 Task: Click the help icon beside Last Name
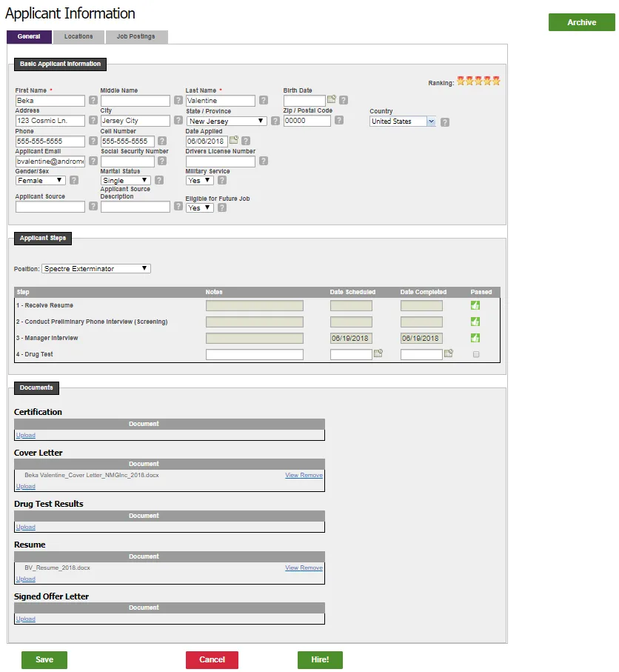(264, 100)
